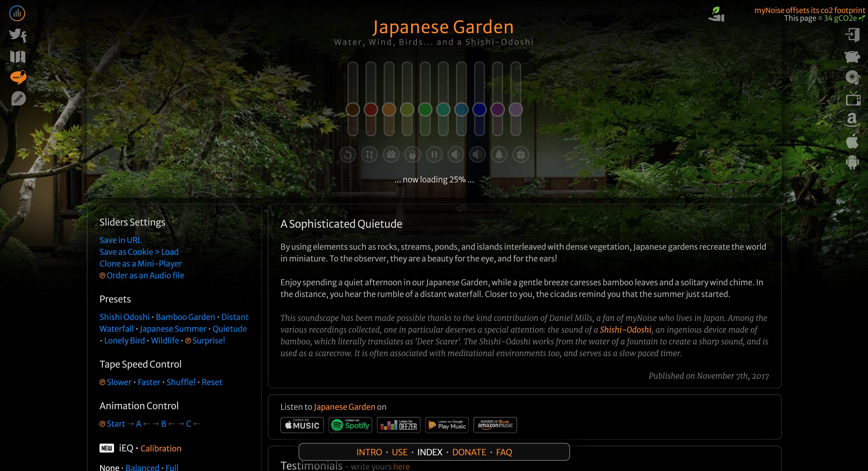Click the login door icon at top right
This screenshot has width=868, height=471.
[x=852, y=35]
